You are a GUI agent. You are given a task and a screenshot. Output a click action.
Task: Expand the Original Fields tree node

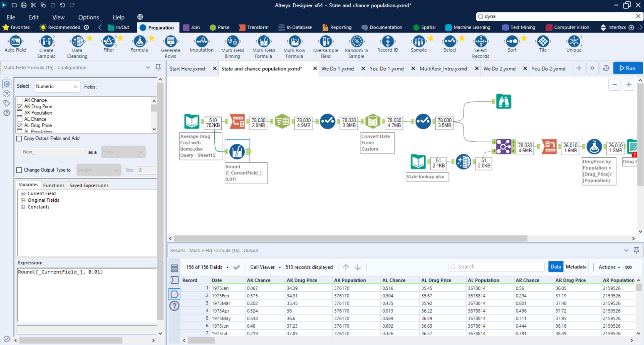[23, 200]
